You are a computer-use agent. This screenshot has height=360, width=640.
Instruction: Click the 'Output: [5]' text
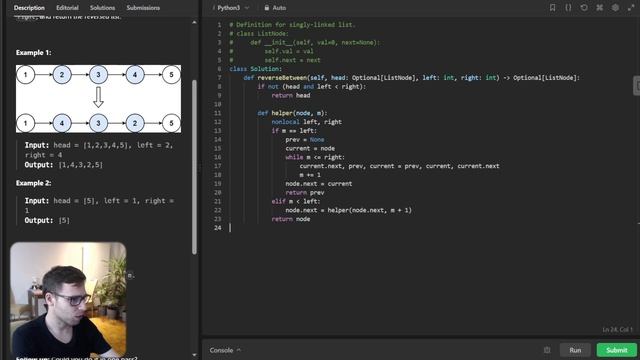click(x=47, y=220)
